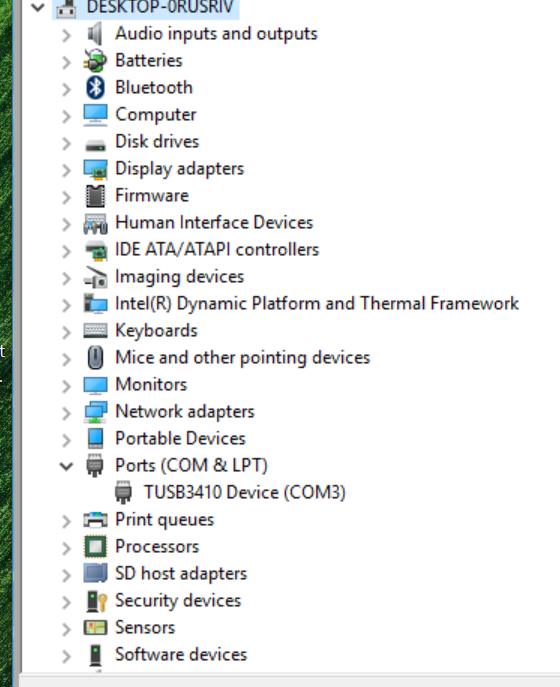Select Intel(R) Dynamic Platform and Thermal Framework label
The height and width of the screenshot is (687, 560).
click(317, 304)
